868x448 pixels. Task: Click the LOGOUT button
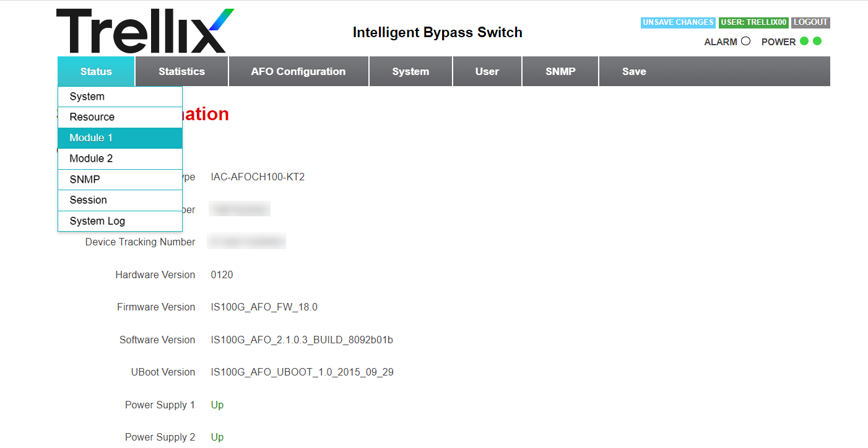810,22
